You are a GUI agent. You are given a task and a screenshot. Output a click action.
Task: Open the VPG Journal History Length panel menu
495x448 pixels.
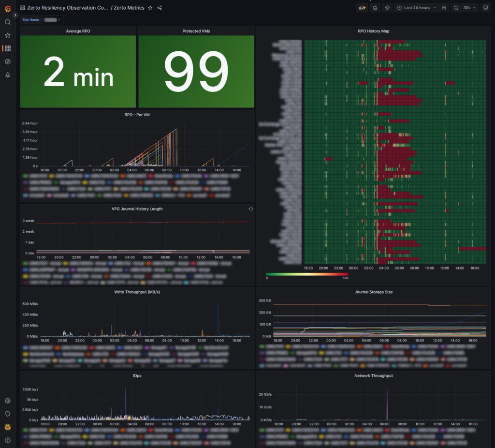click(137, 209)
